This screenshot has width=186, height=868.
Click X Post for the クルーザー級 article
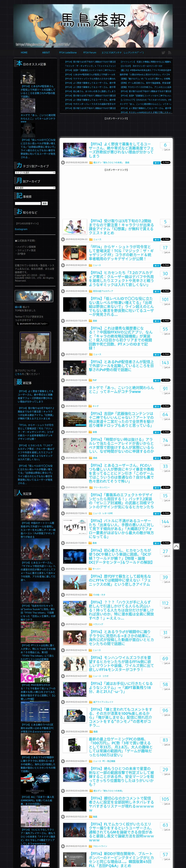pyautogui.click(x=165, y=291)
